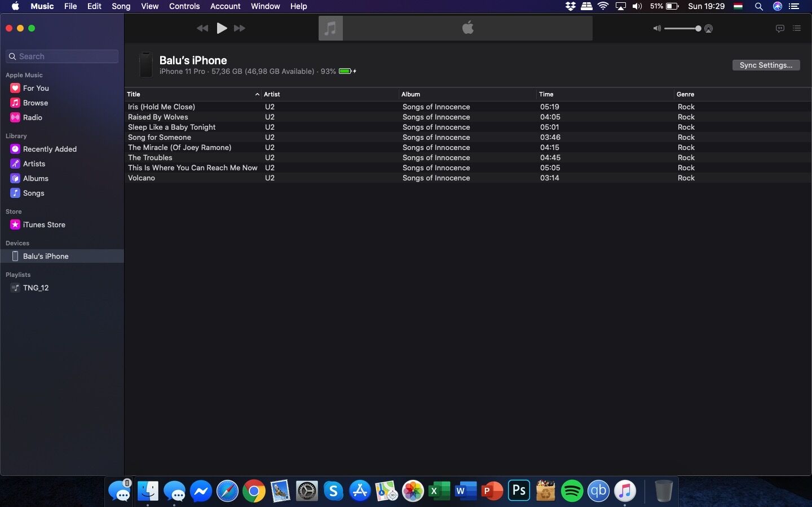Open the Edit menu
This screenshot has width=812, height=507.
(x=94, y=6)
